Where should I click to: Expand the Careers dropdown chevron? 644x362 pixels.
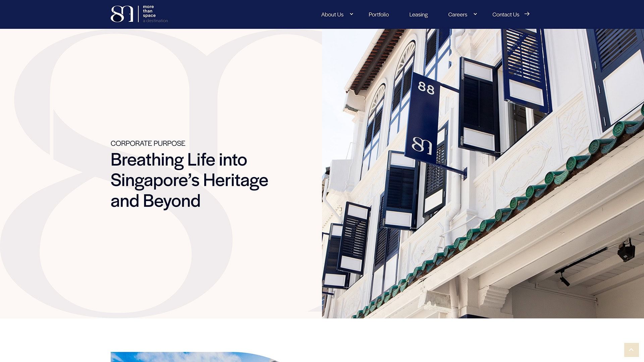tap(475, 14)
